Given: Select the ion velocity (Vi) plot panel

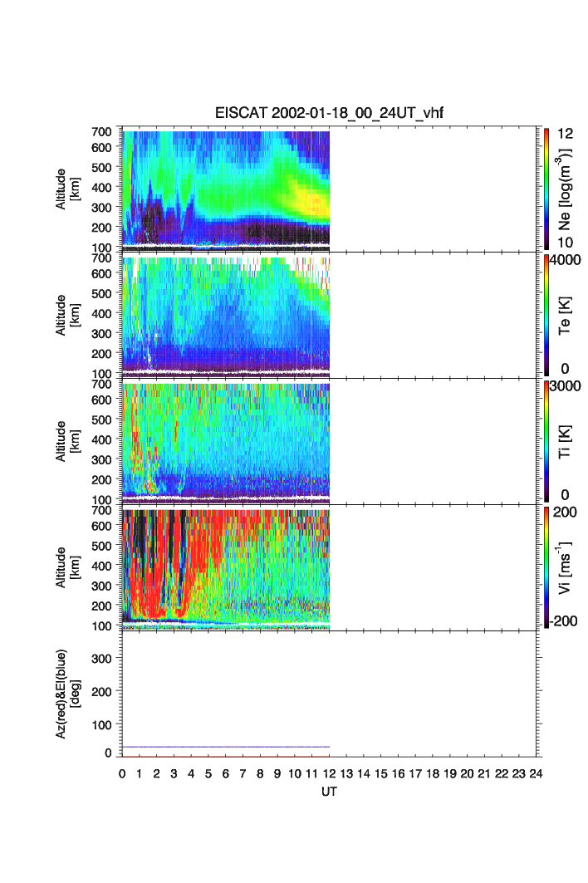Looking at the screenshot, I should pyautogui.click(x=226, y=567).
